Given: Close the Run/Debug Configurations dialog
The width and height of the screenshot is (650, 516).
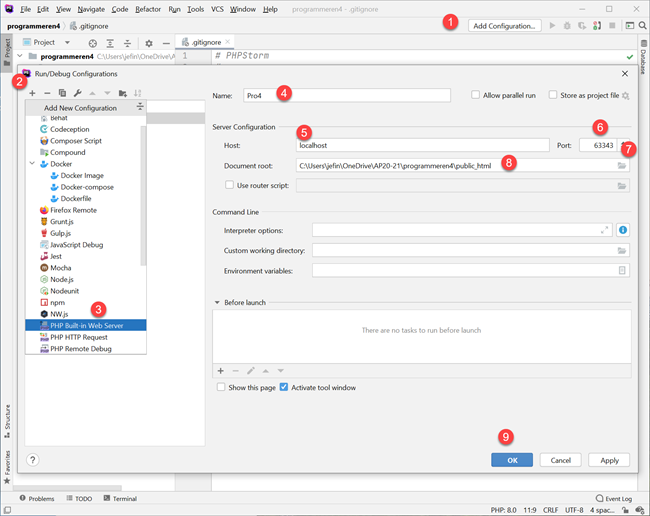Looking at the screenshot, I should (x=625, y=73).
